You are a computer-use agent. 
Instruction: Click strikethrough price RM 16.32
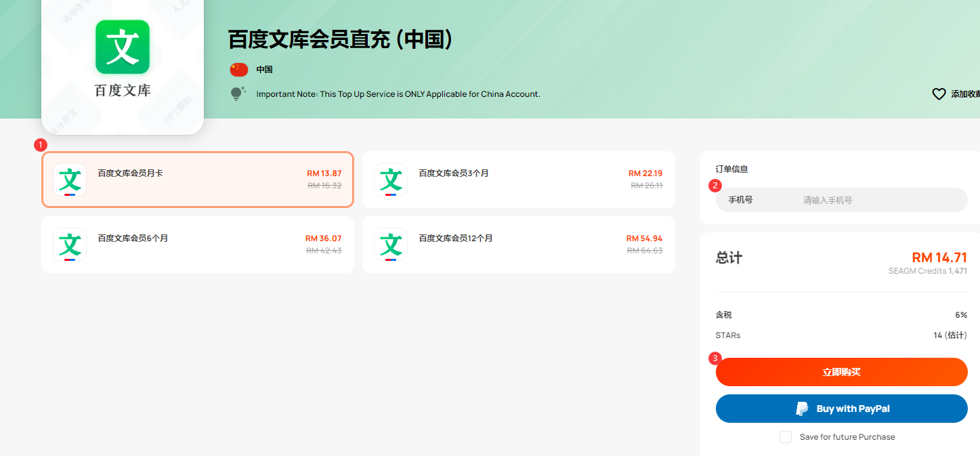tap(324, 186)
